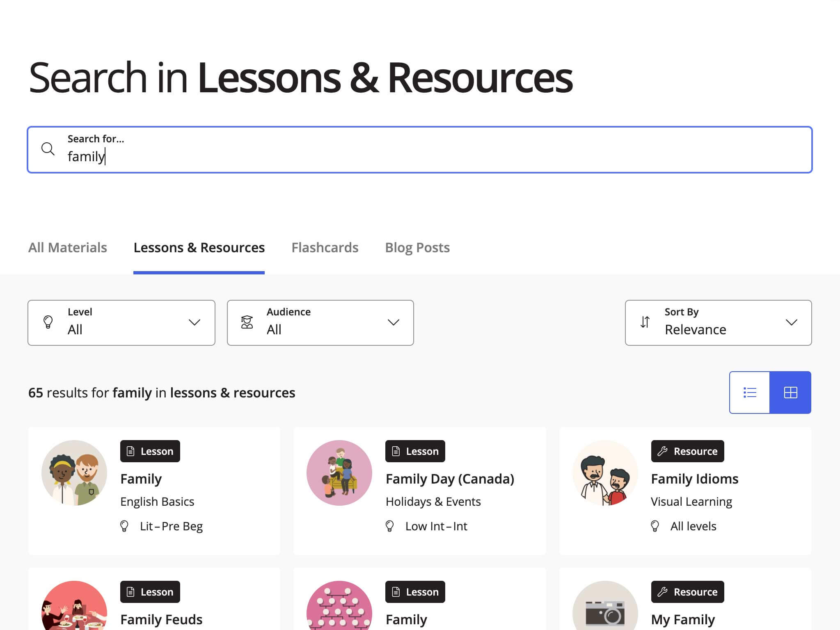Viewport: 840px width, 630px height.
Task: Click the Sort By chevron arrow
Action: (792, 322)
